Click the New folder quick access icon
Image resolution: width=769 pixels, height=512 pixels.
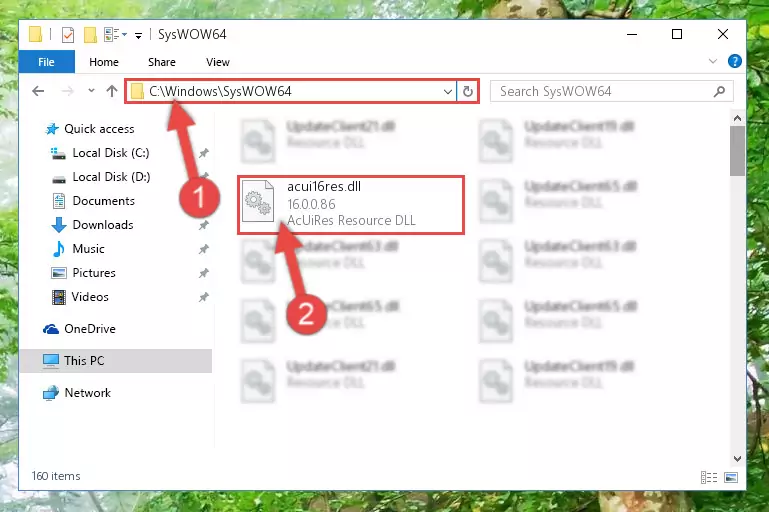[x=90, y=35]
